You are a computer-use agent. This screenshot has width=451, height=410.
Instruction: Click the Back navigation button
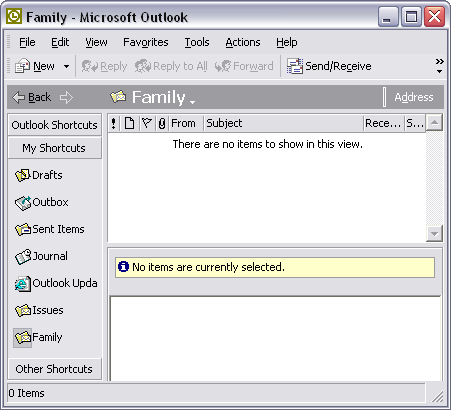tap(32, 97)
